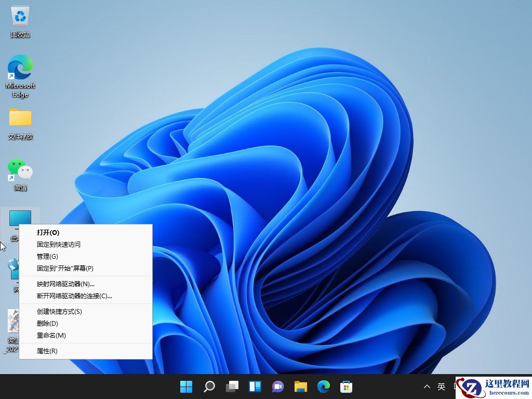Viewport: 532px width, 399px height.
Task: Open File Explorer from the taskbar
Action: coord(300,387)
